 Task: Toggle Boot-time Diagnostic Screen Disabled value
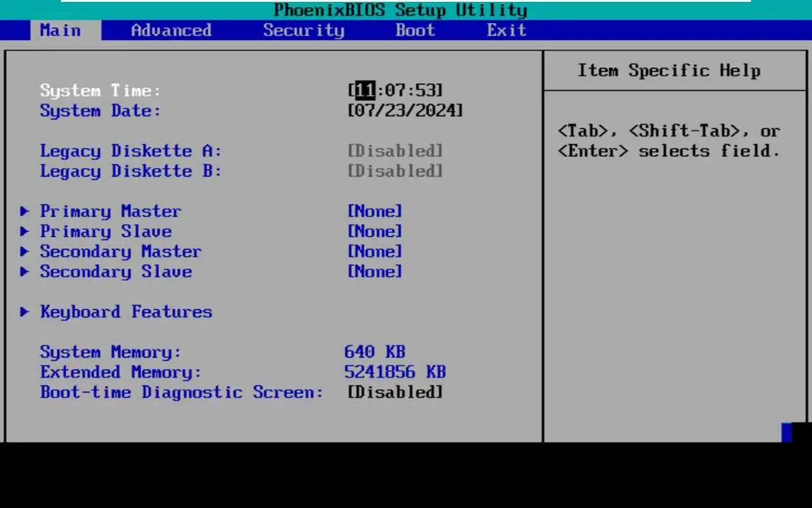click(x=395, y=392)
